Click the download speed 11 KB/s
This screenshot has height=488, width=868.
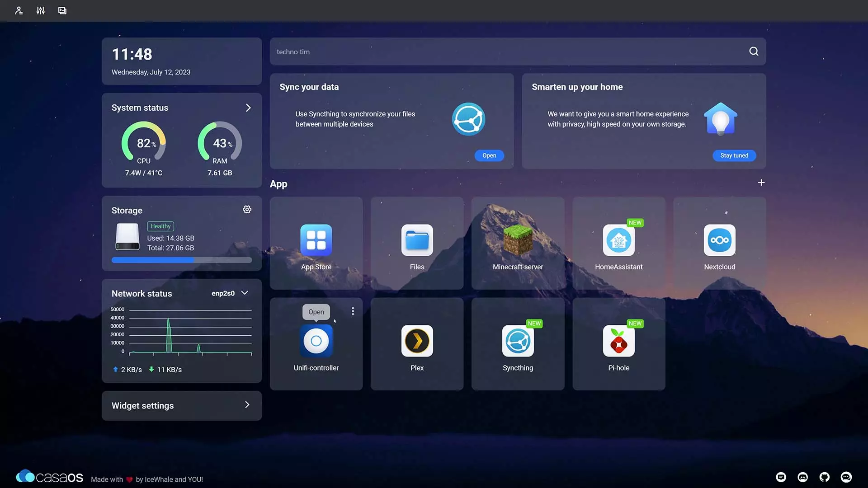(x=165, y=370)
